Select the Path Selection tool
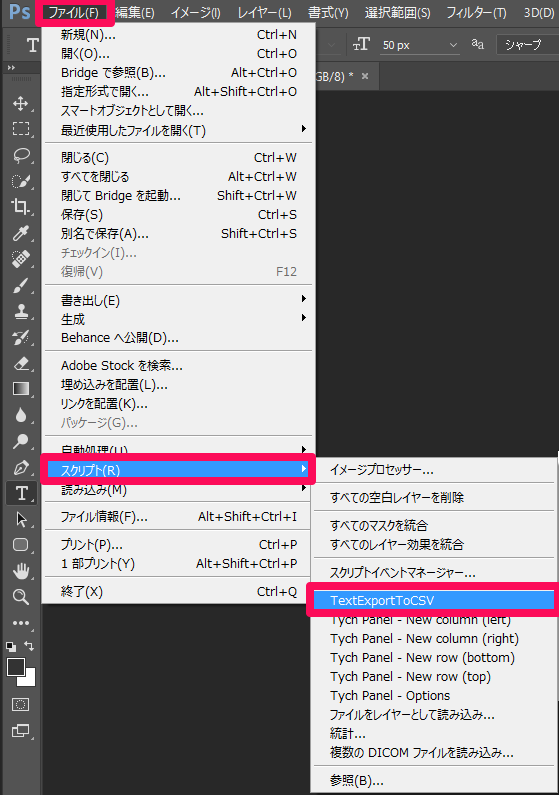Screen dimensions: 559x795 [x=21, y=519]
